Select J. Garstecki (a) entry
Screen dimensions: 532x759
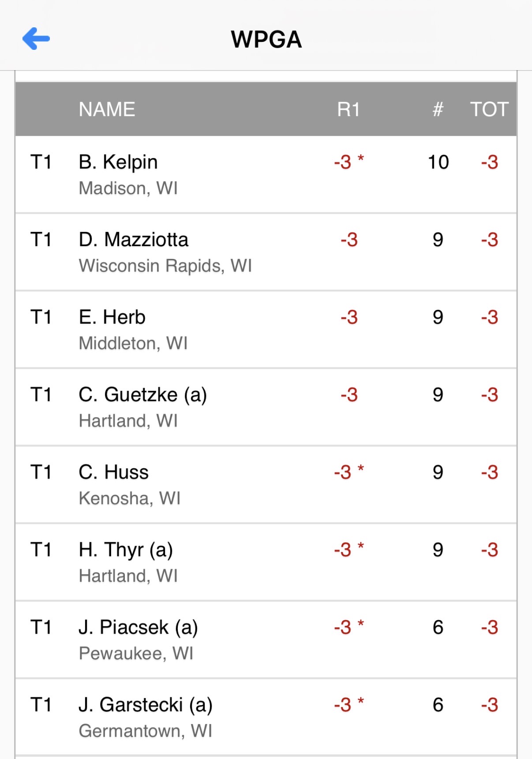click(266, 717)
